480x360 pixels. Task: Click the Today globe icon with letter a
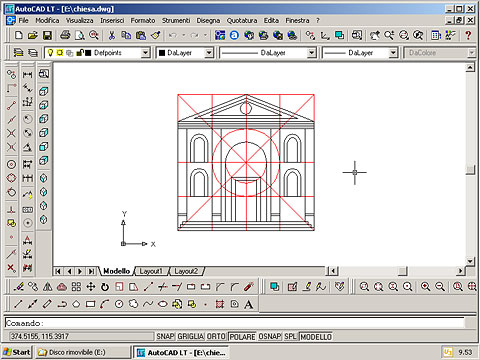(x=234, y=35)
